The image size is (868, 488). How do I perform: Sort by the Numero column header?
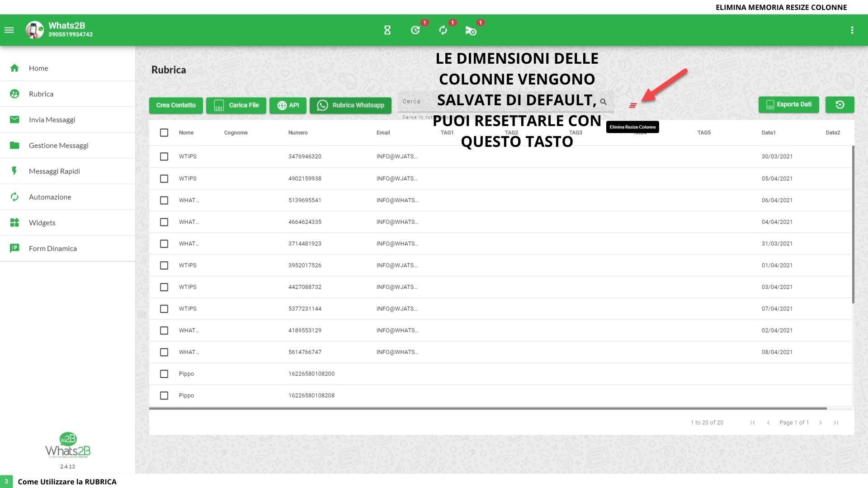pyautogui.click(x=298, y=132)
